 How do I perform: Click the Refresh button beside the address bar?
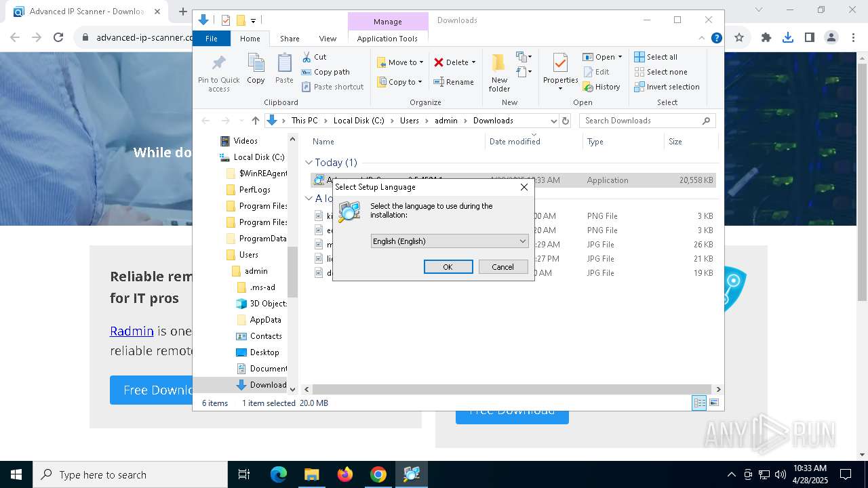(x=566, y=121)
